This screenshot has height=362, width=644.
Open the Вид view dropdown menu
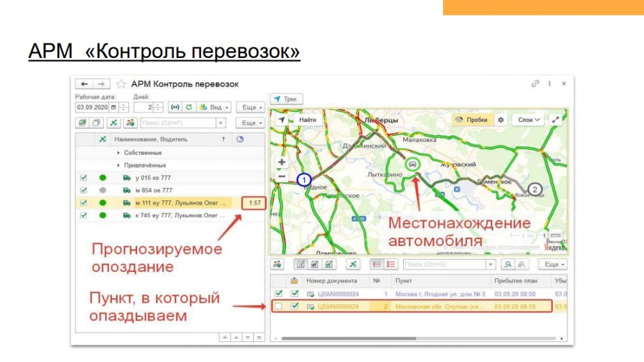214,107
